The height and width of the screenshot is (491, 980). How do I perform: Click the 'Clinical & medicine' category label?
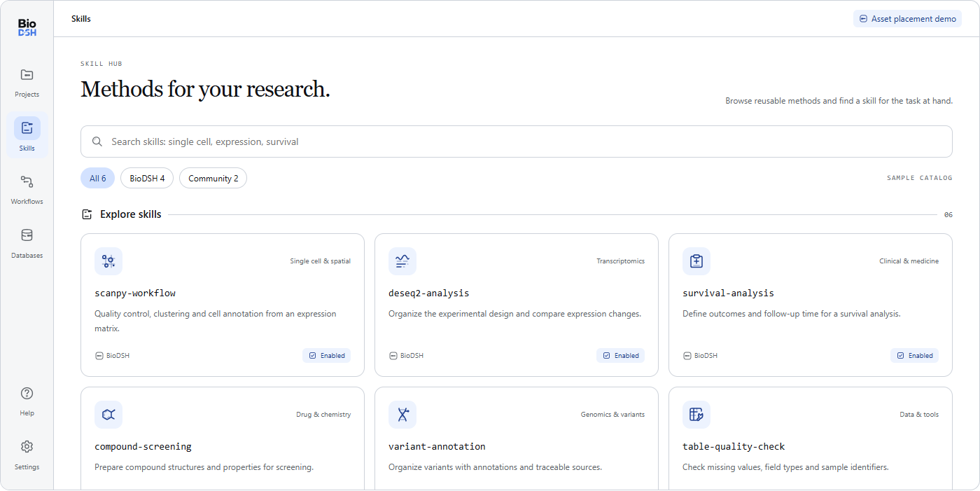tap(909, 261)
